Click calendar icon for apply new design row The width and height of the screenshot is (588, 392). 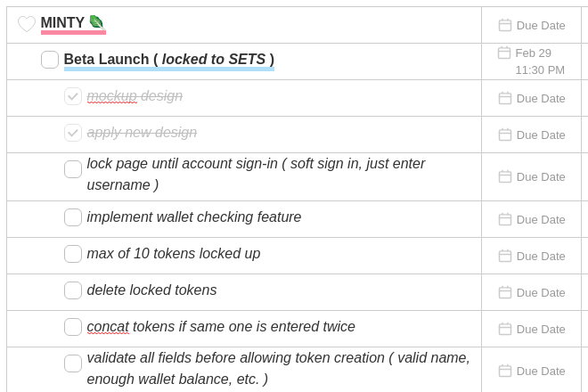(505, 135)
